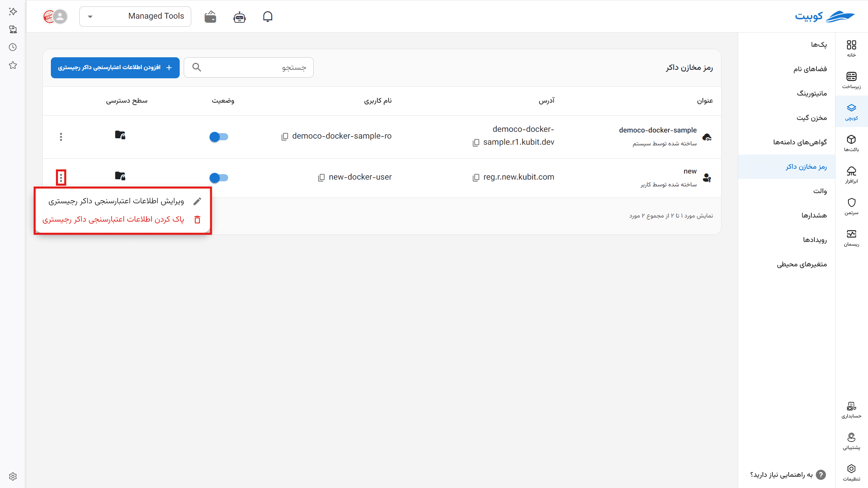Open پشتیبانی support section
The height and width of the screenshot is (488, 868).
click(851, 441)
